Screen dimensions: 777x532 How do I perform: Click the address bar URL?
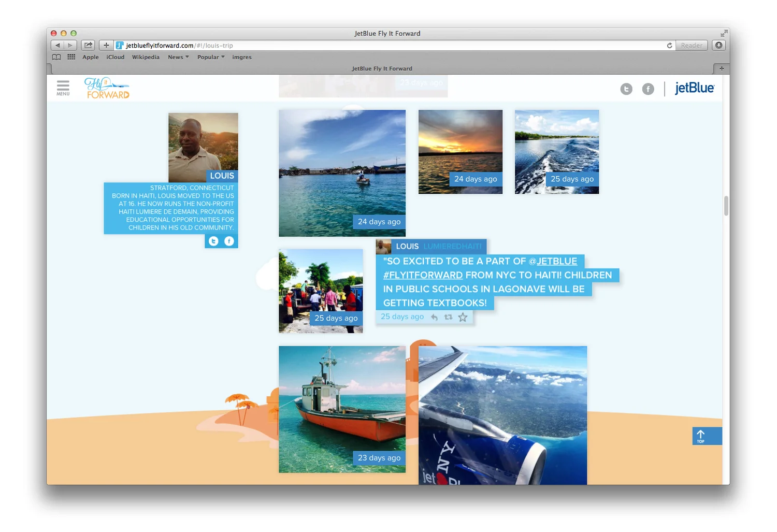179,46
